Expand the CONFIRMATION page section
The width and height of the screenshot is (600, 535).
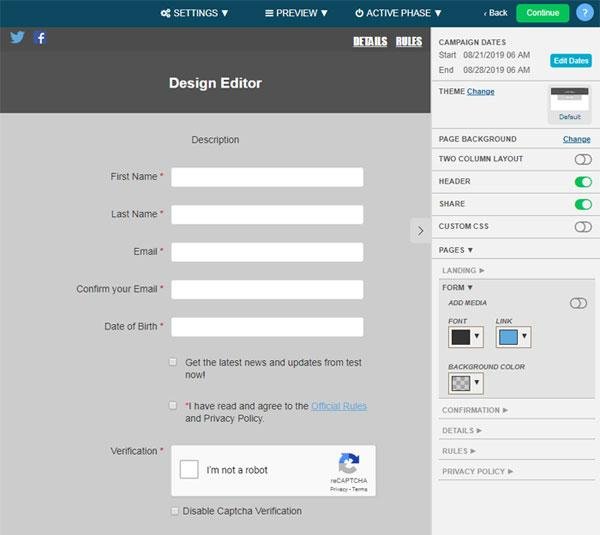[474, 410]
